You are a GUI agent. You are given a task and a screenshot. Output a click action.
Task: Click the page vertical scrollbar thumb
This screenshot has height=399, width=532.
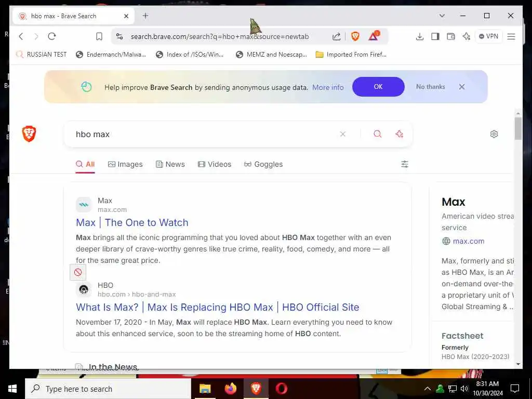click(x=518, y=128)
